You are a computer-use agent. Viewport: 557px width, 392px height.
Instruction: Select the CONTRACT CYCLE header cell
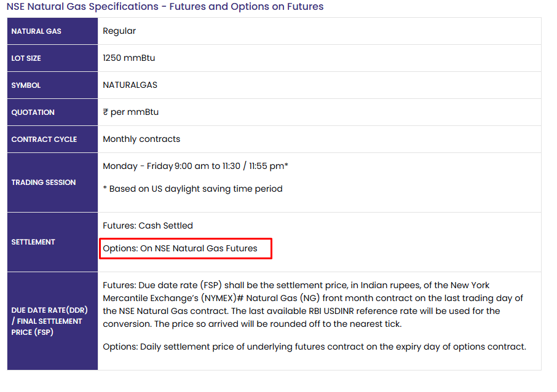click(x=53, y=139)
